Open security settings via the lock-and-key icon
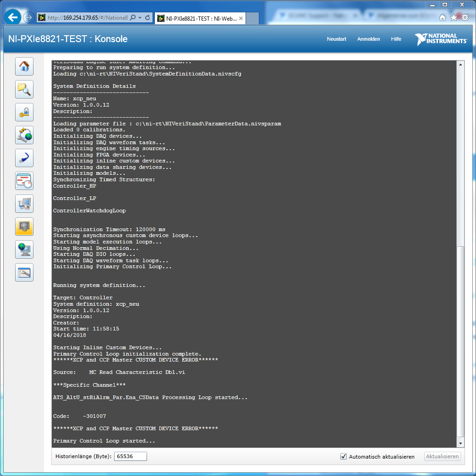 coord(24,112)
